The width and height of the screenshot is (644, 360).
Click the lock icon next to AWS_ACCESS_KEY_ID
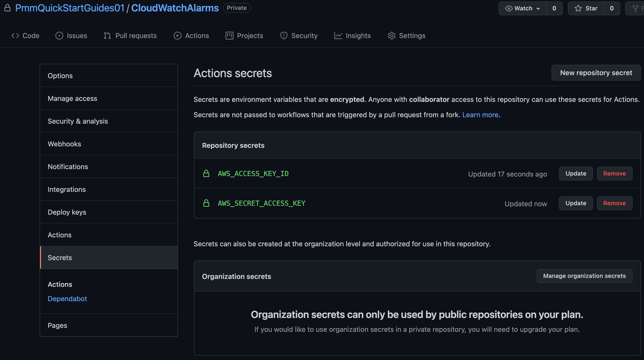pyautogui.click(x=206, y=173)
